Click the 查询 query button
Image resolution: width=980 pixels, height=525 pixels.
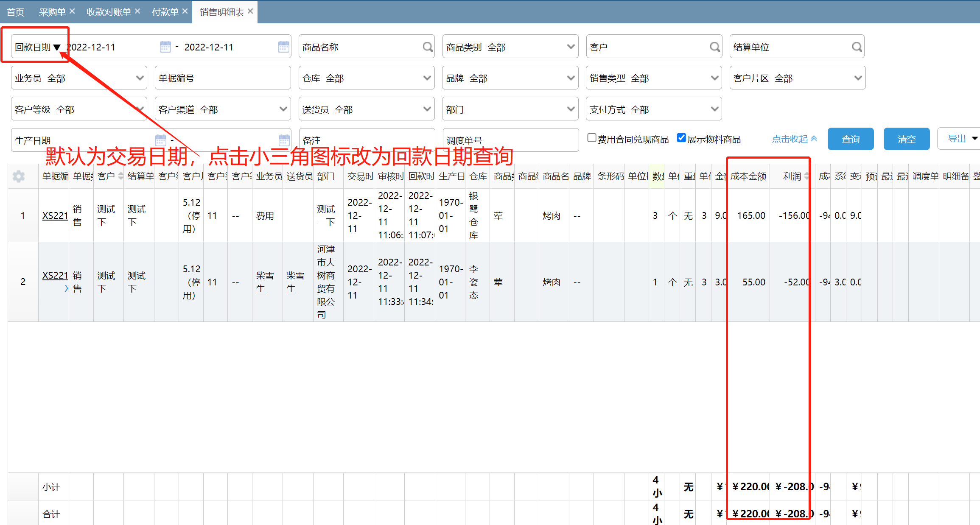[x=850, y=139]
